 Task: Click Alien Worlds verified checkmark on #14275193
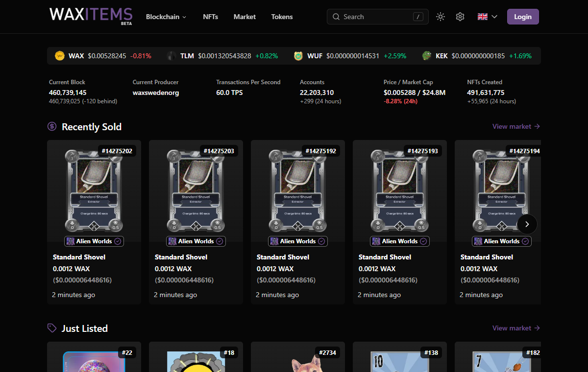tap(423, 241)
